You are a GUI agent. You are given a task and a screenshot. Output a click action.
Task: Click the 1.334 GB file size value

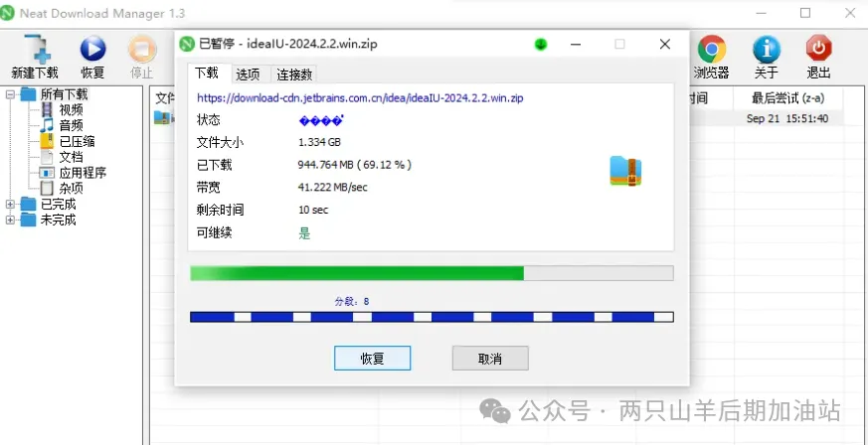[319, 142]
